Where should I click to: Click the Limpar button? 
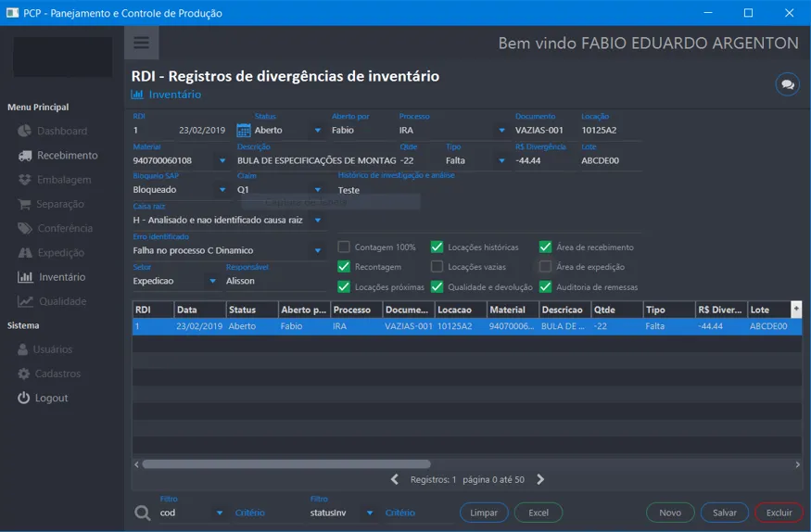[484, 513]
